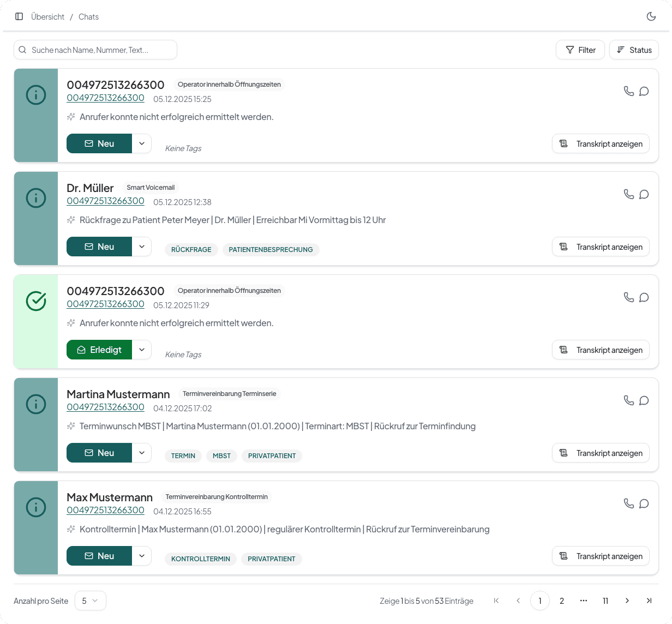The image size is (672, 624).
Task: Click the green checkmark icon on completed entry
Action: click(36, 301)
